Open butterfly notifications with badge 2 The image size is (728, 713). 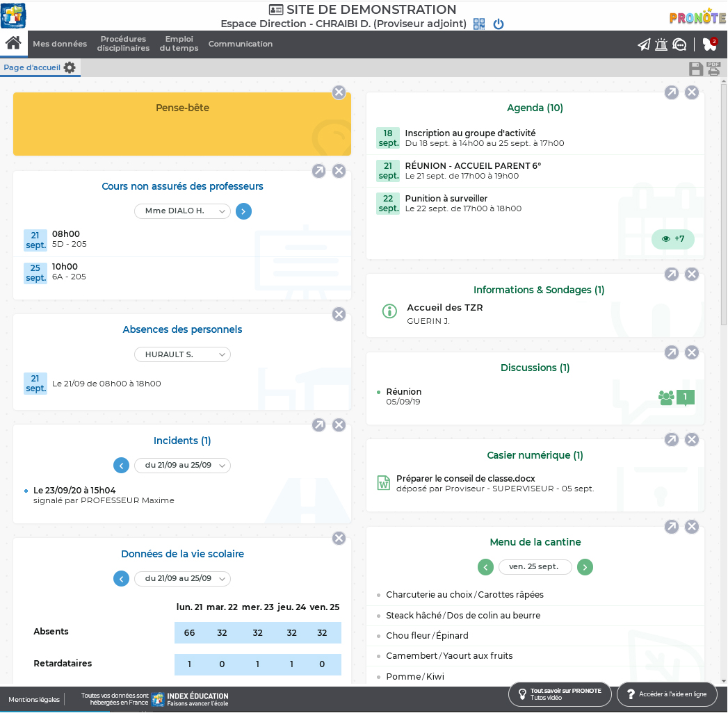point(710,44)
